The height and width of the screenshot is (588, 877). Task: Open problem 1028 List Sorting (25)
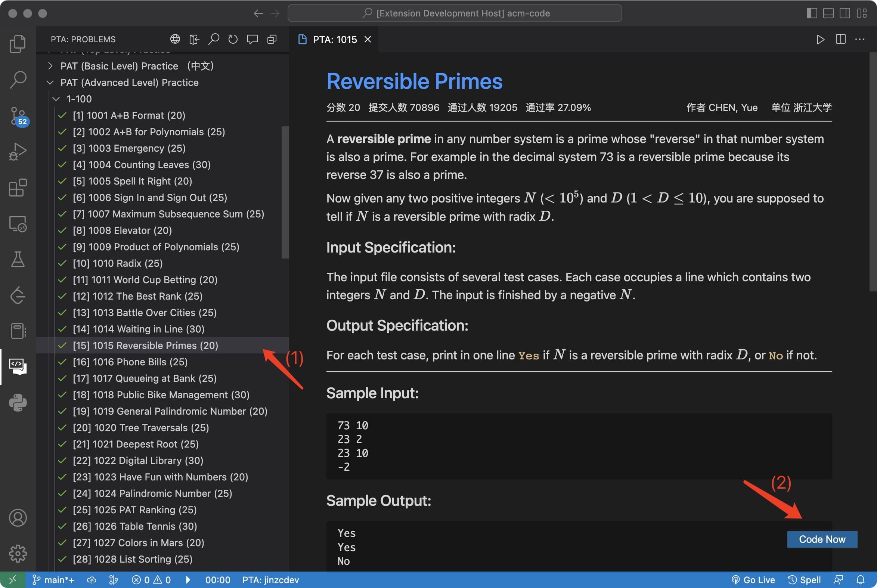(162, 559)
